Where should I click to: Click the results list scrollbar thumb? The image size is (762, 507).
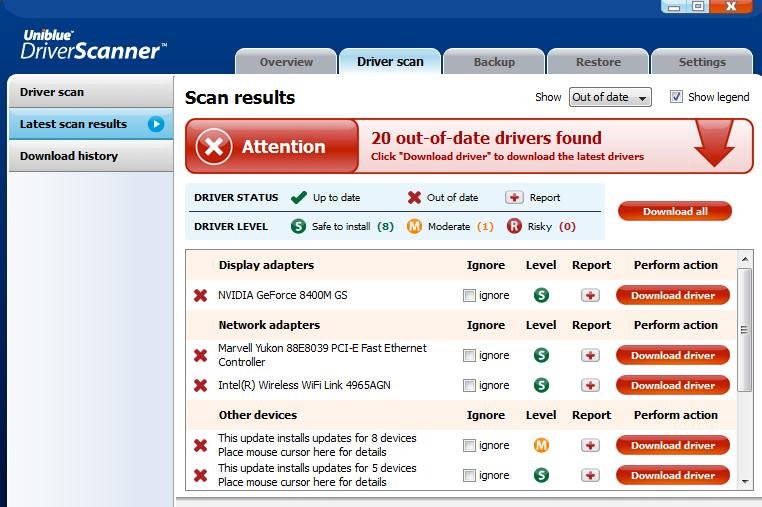745,329
